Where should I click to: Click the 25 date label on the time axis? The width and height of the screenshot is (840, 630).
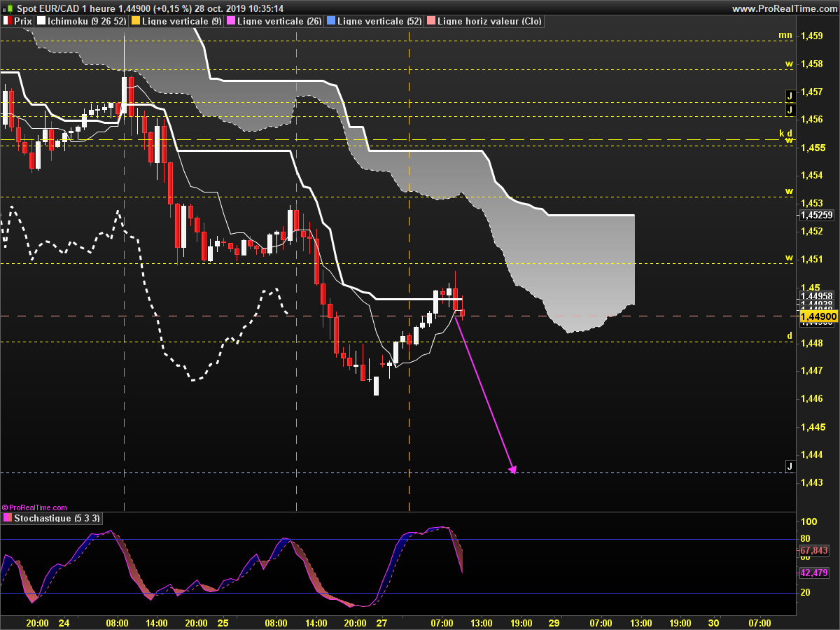pyautogui.click(x=223, y=622)
